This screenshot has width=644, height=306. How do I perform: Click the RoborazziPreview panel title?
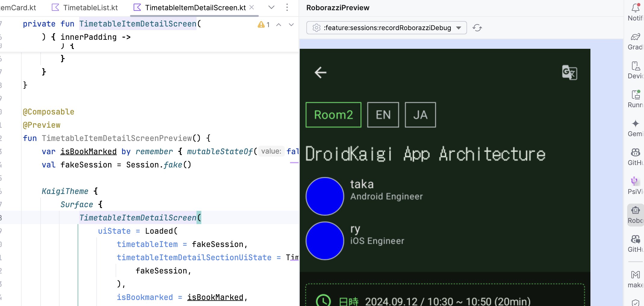pyautogui.click(x=338, y=8)
